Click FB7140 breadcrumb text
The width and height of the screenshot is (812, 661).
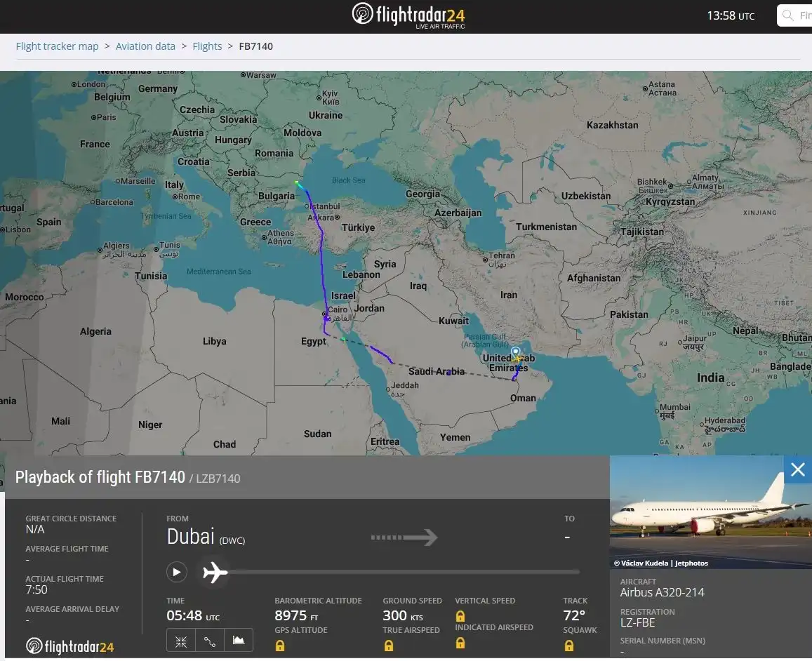tap(256, 46)
